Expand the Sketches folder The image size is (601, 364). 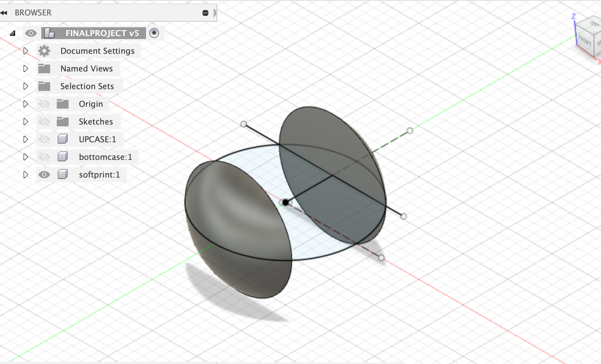pos(25,122)
